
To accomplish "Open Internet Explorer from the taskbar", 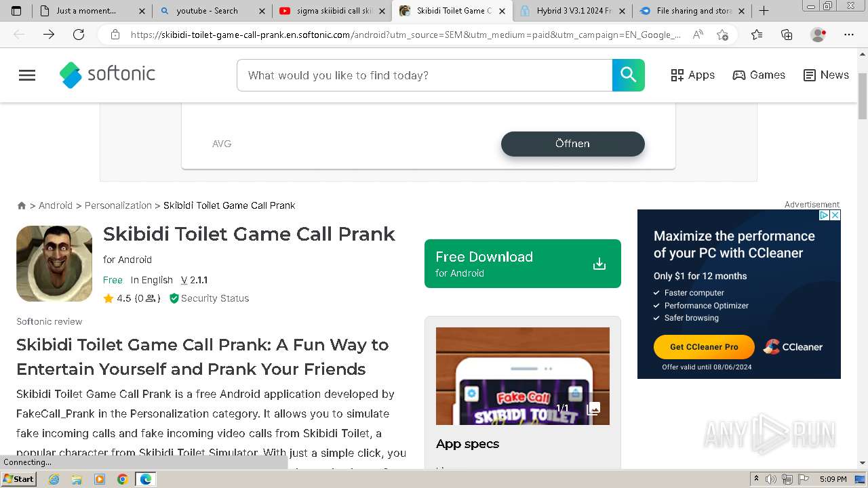I will (54, 479).
